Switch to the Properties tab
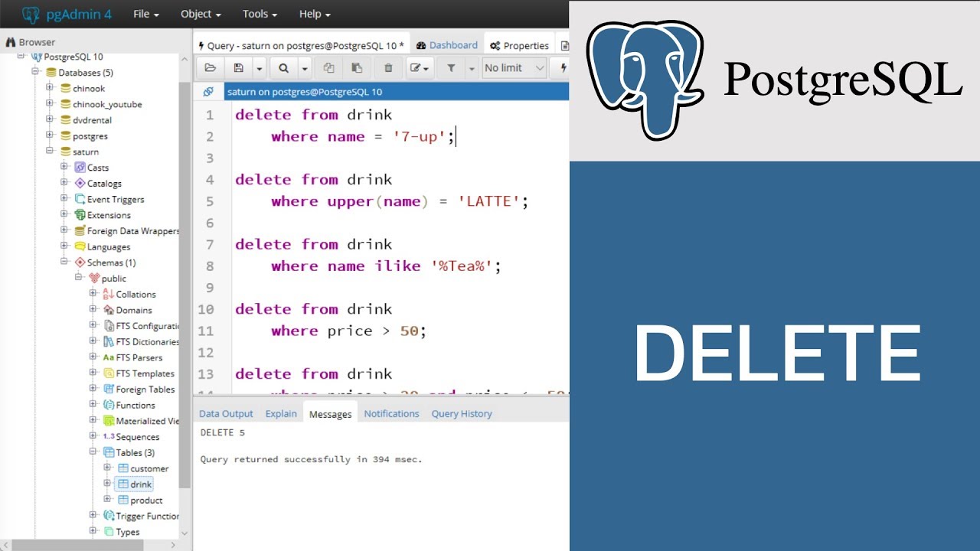The height and width of the screenshot is (551, 980). point(520,45)
